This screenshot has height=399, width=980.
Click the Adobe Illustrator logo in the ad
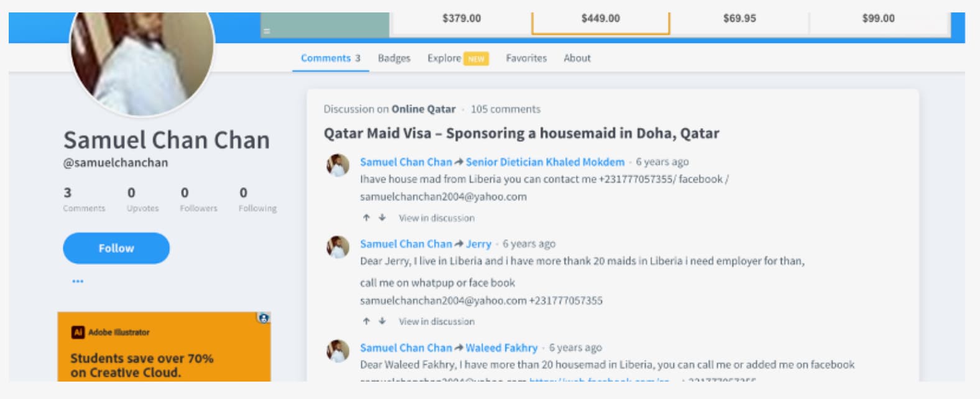pos(77,331)
